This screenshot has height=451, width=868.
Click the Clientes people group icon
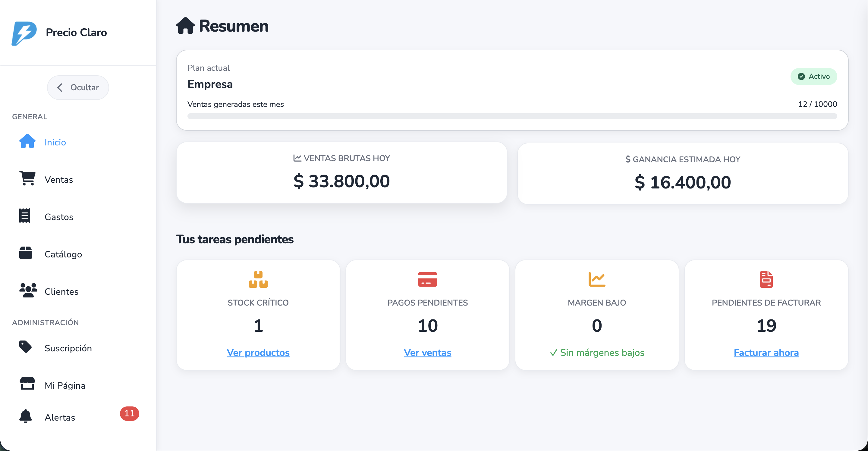[x=28, y=290]
